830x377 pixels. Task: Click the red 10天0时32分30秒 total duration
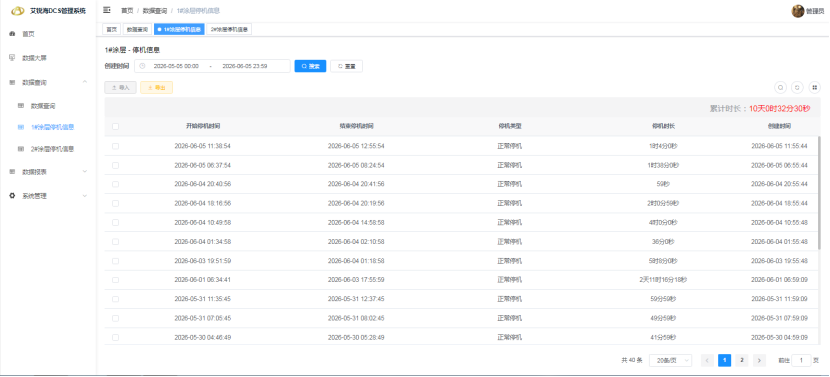point(779,109)
